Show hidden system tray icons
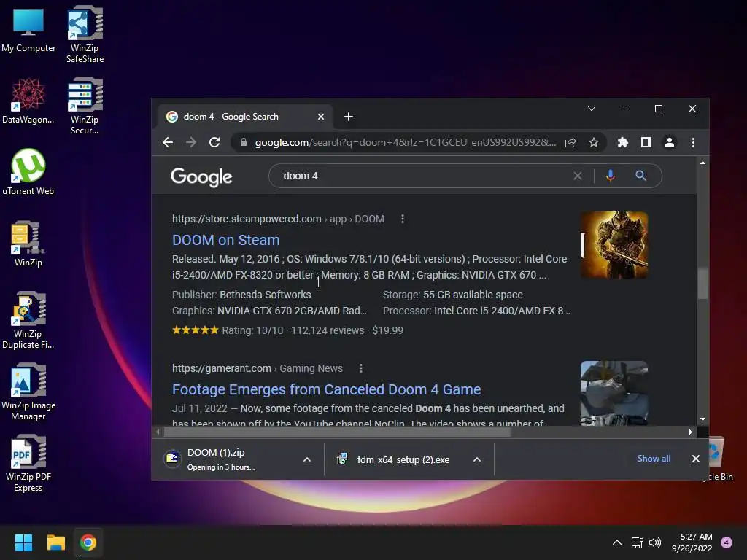Image resolution: width=747 pixels, height=560 pixels. point(617,542)
